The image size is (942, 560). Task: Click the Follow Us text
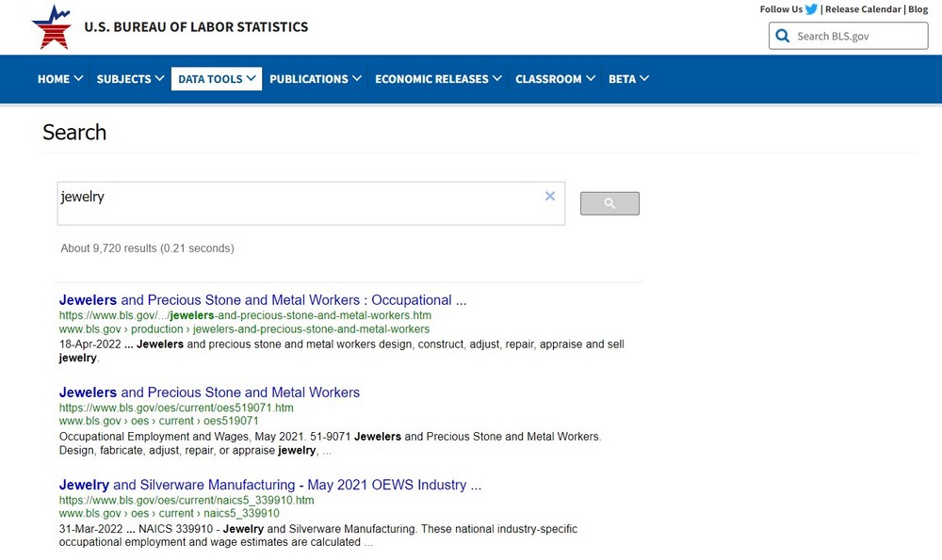pos(781,9)
